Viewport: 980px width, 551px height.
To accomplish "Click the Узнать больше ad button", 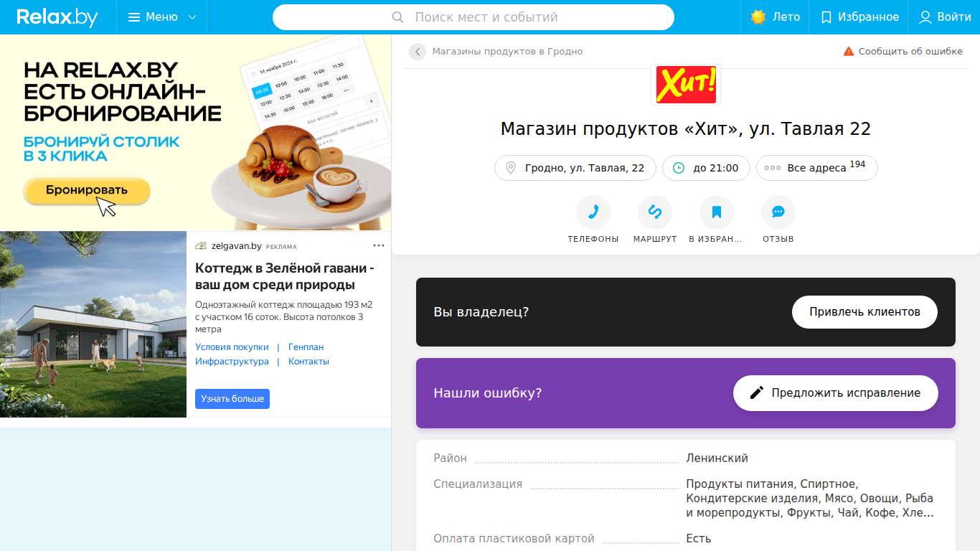I will (x=232, y=399).
